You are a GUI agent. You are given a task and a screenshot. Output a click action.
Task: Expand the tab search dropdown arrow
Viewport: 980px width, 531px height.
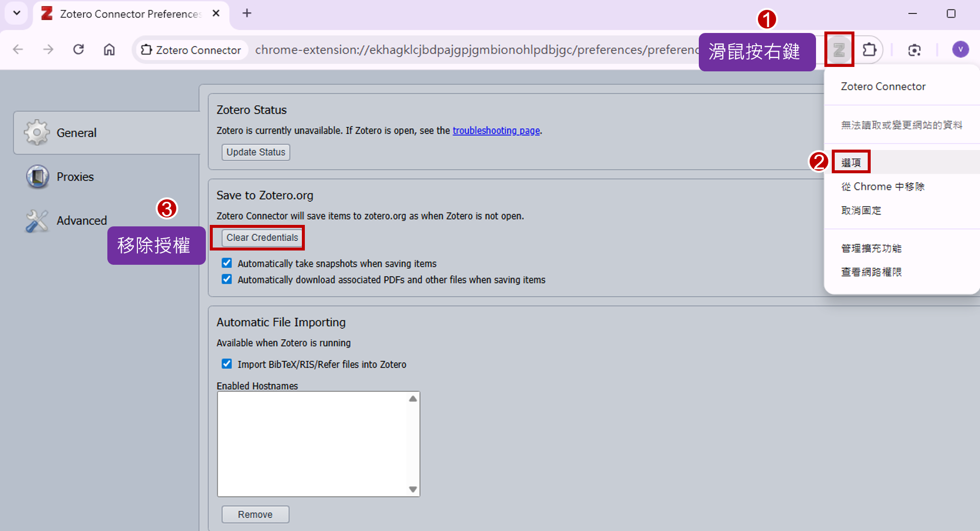(17, 13)
